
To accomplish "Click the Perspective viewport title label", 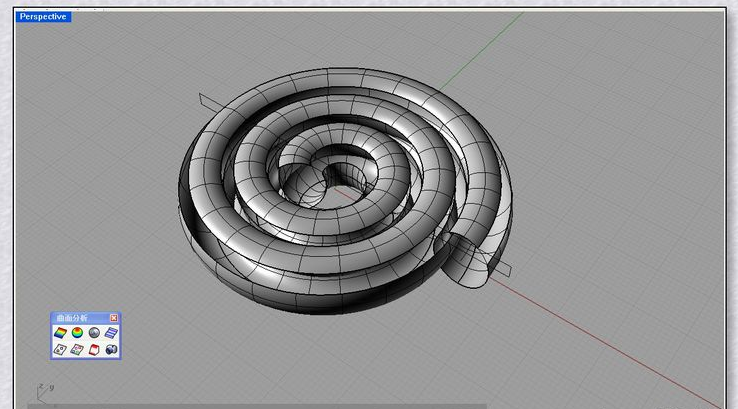I will [x=43, y=17].
